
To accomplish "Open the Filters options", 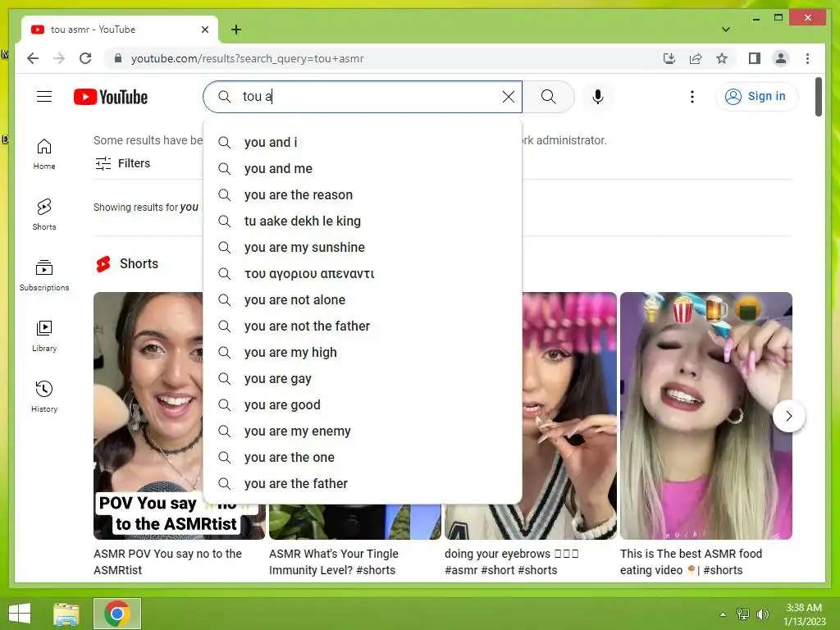I will 123,163.
